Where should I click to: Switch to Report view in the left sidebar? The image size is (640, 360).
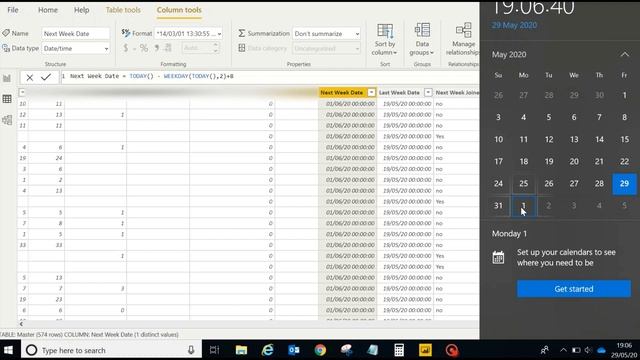pos(7,78)
